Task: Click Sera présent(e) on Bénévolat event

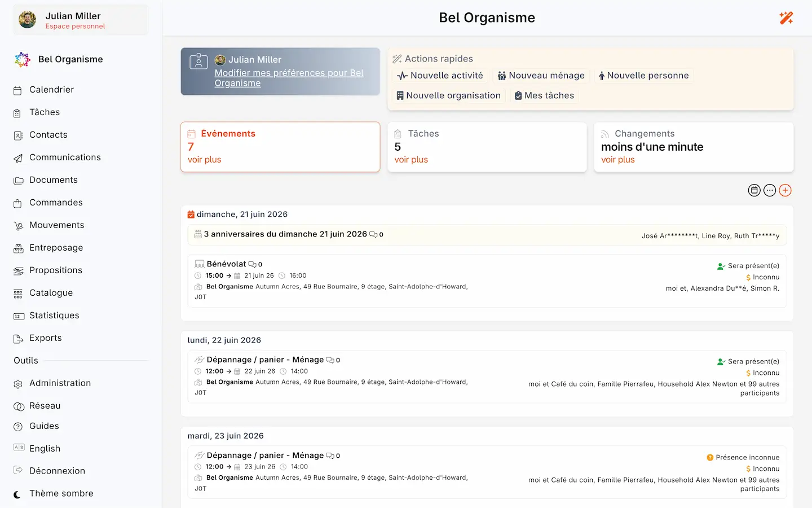Action: coord(748,266)
